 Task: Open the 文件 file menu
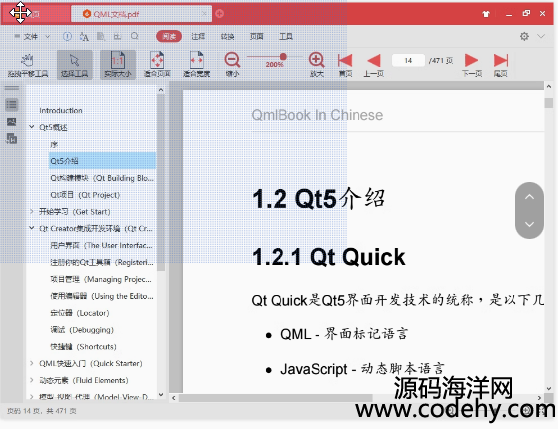(31, 36)
